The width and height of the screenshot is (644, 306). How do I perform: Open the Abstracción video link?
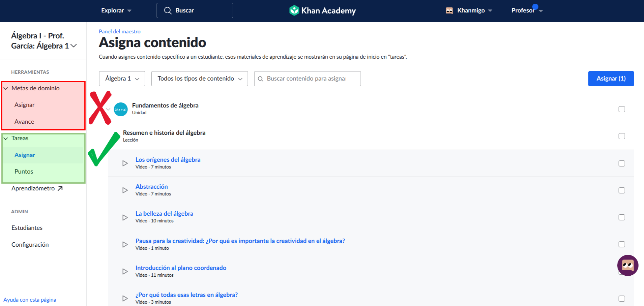pyautogui.click(x=152, y=187)
